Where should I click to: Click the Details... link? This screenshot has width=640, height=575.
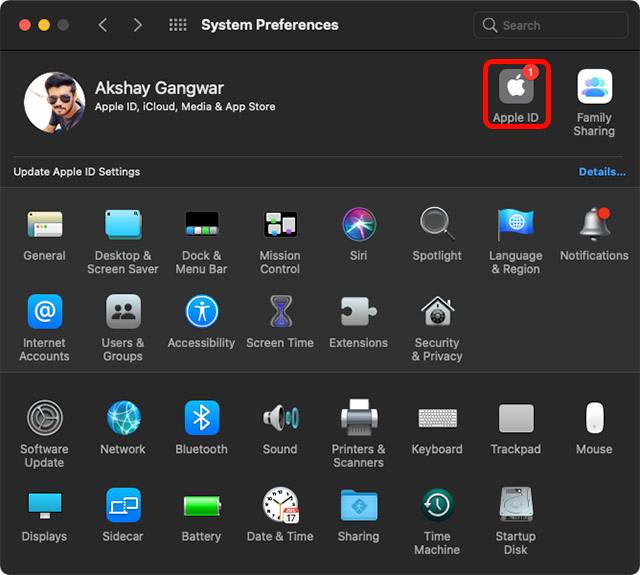pos(602,172)
